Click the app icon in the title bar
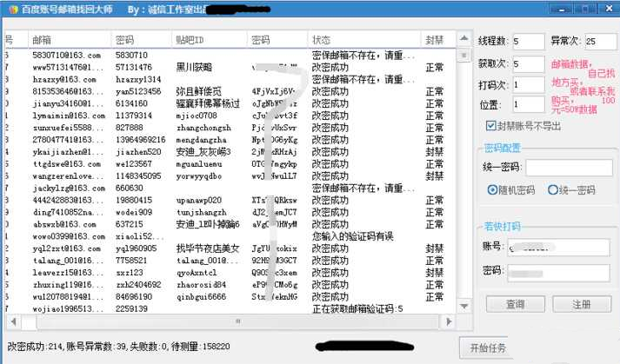Screen dimensions: 620x364 [x=13, y=9]
